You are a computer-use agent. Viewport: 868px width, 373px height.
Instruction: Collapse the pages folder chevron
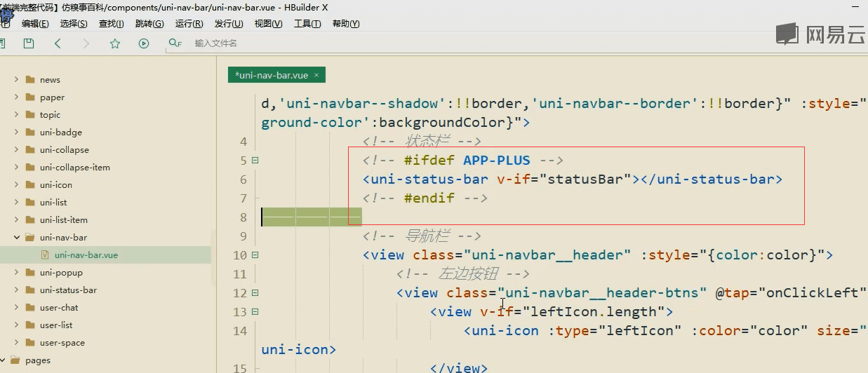click(x=3, y=360)
